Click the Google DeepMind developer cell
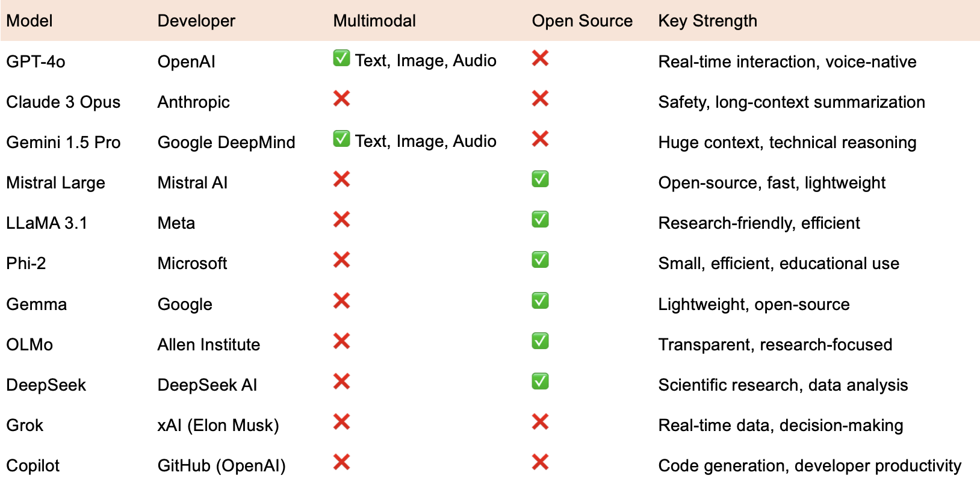980x484 pixels. tap(226, 143)
